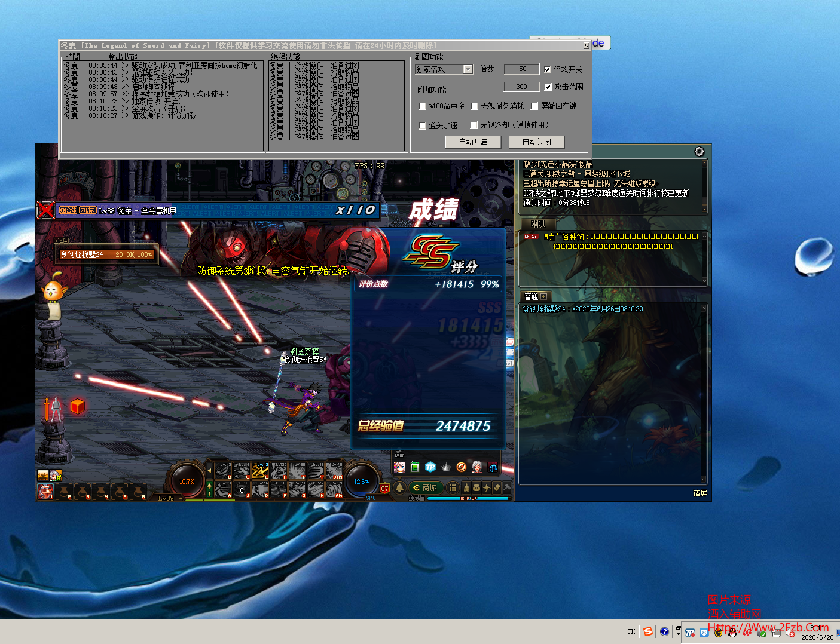Click the field showing 300
Viewport: 840px width, 644px height.
pyautogui.click(x=522, y=87)
